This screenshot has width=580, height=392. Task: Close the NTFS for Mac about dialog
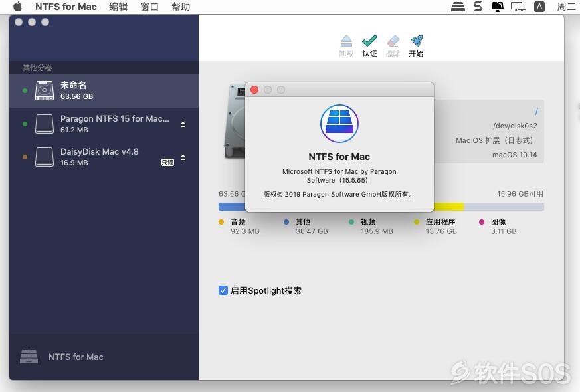[x=254, y=90]
